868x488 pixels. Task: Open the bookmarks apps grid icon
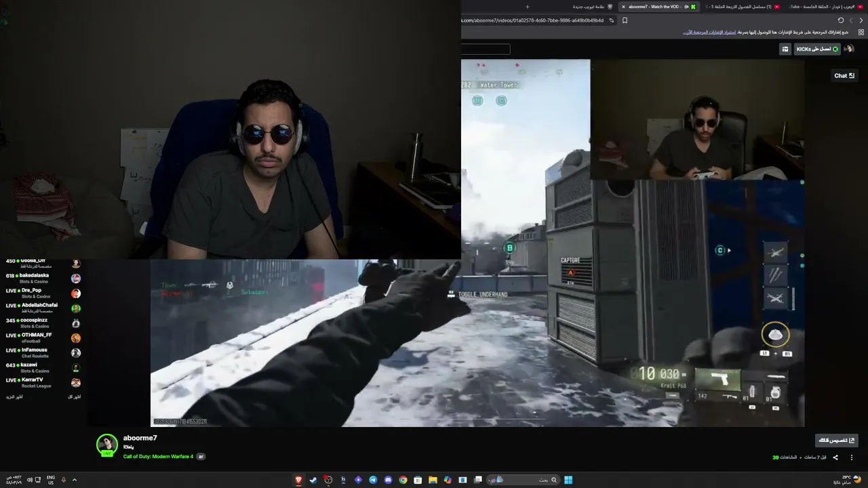click(x=861, y=32)
